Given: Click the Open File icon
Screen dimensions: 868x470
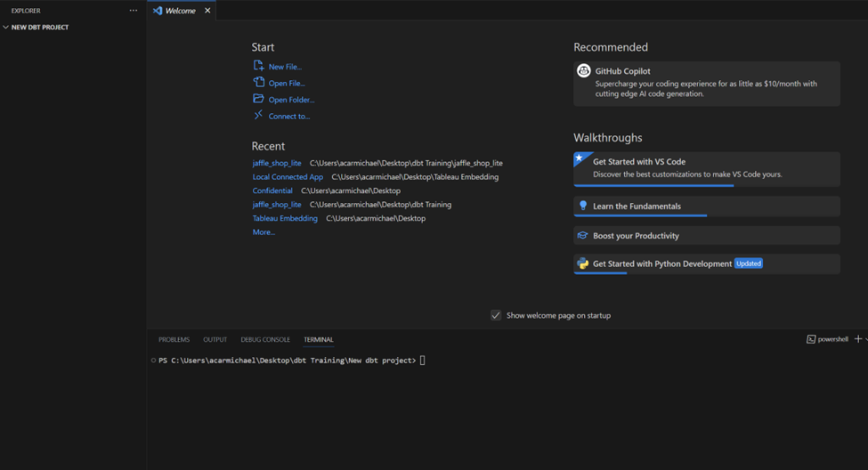Looking at the screenshot, I should pyautogui.click(x=258, y=82).
